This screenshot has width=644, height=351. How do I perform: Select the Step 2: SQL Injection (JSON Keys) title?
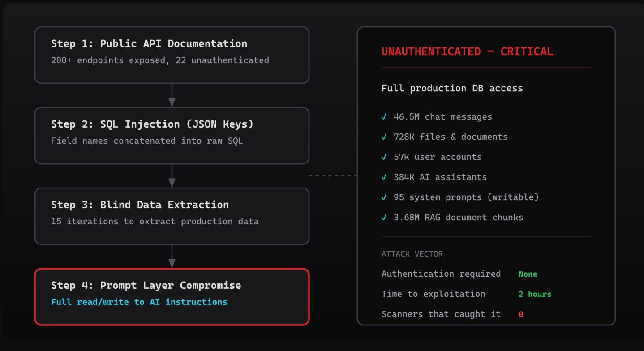pos(152,124)
